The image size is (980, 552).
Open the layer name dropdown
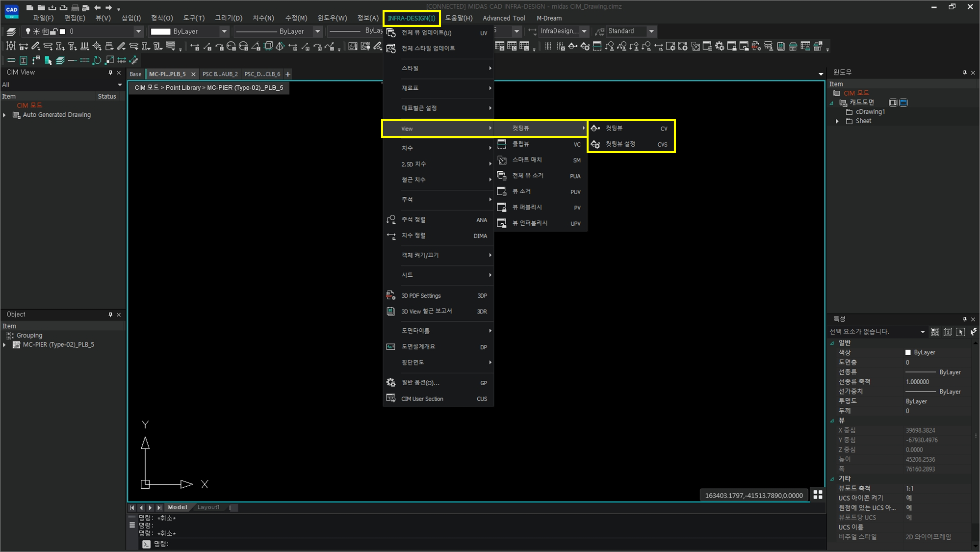pyautogui.click(x=138, y=31)
